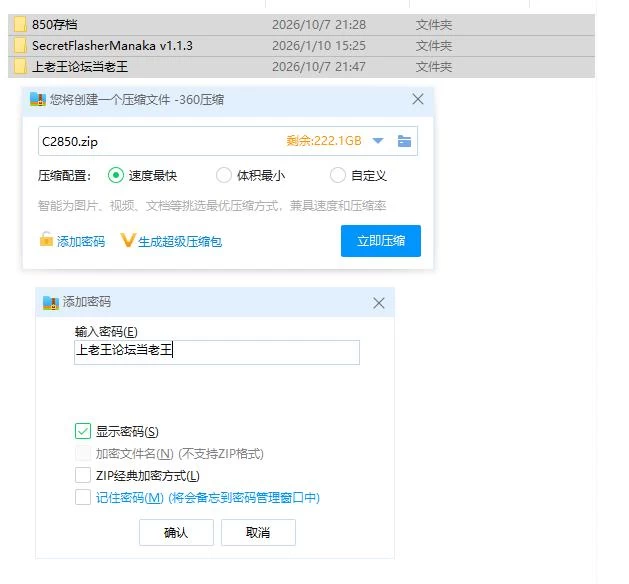
Task: Close the 添加密码 dialog
Action: (379, 303)
